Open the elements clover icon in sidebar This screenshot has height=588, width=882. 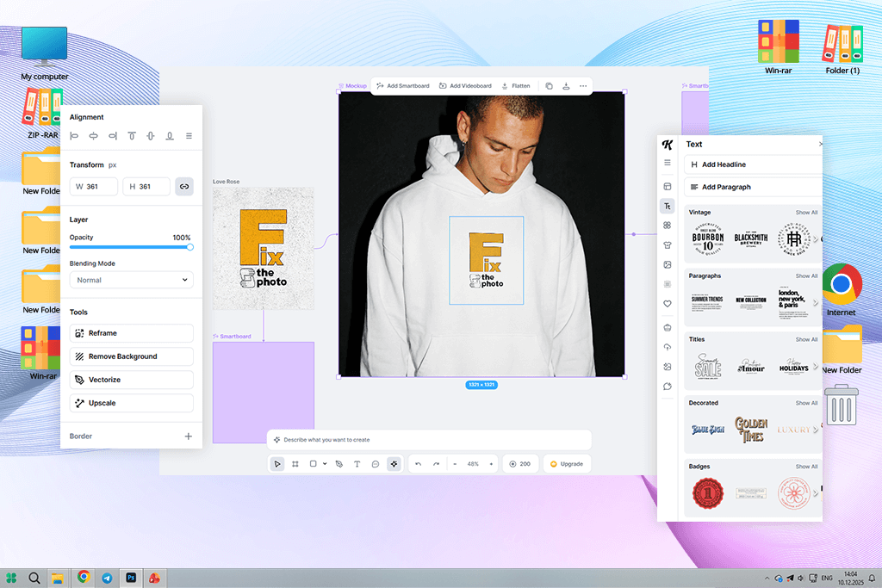point(668,225)
